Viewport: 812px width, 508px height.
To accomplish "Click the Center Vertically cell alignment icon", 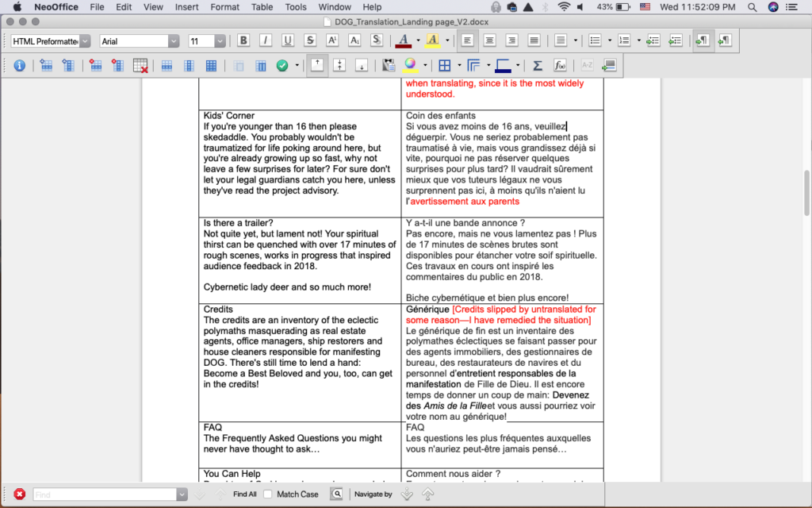I will pyautogui.click(x=339, y=65).
